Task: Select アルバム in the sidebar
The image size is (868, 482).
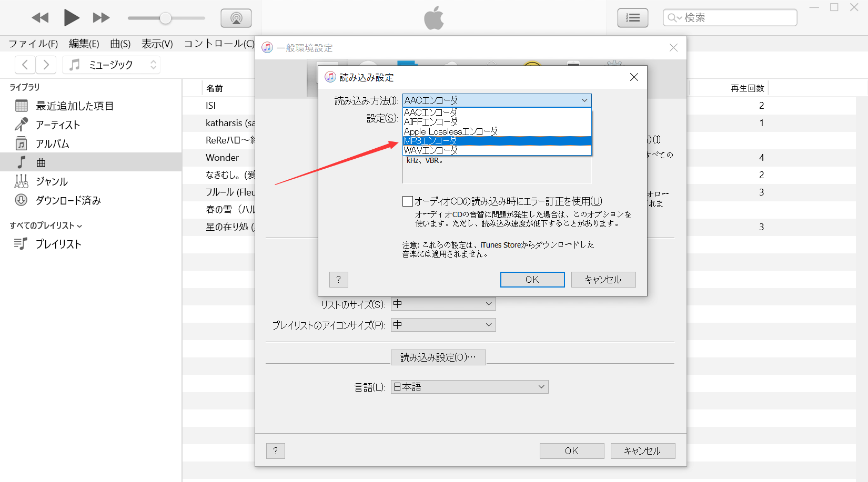Action: point(91,143)
